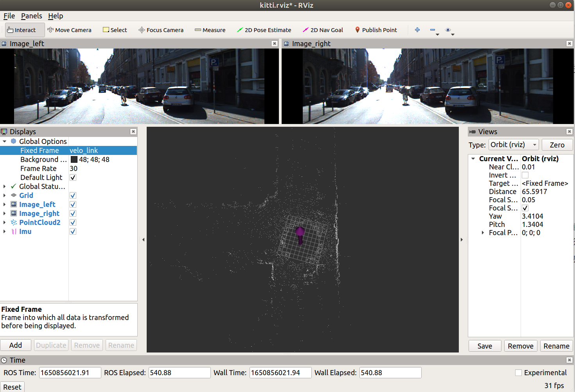Disable the Grid display checkbox
Image resolution: width=575 pixels, height=392 pixels.
coord(73,196)
